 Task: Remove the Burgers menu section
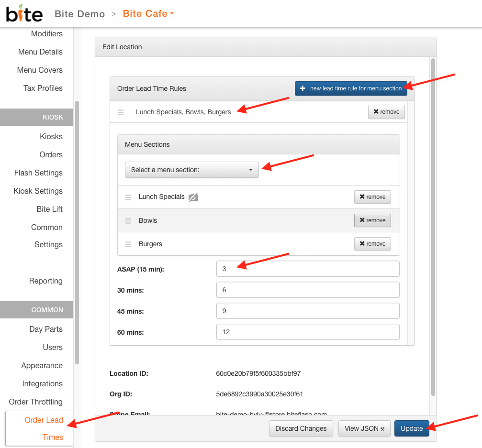coord(372,243)
